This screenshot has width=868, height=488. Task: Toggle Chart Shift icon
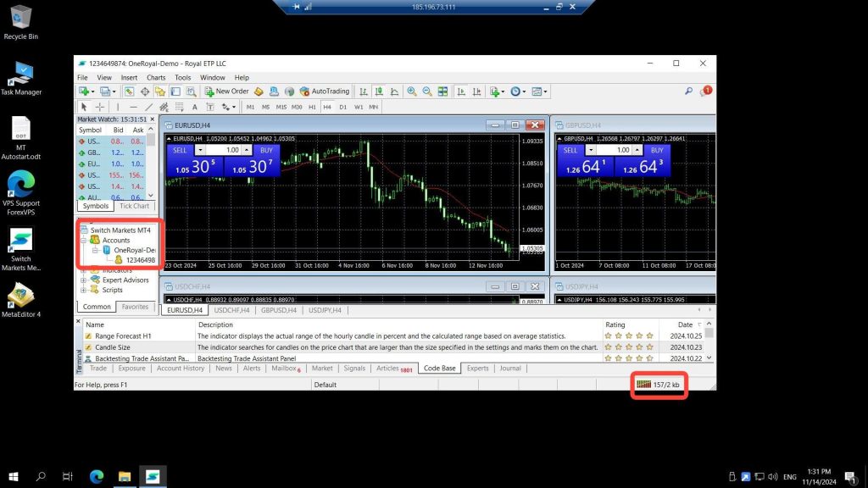tap(476, 91)
